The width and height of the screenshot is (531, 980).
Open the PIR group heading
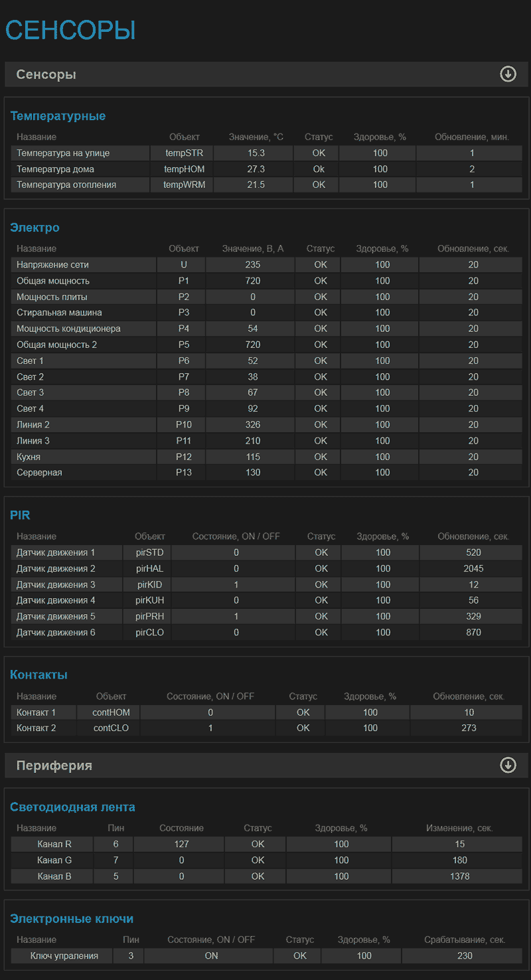pyautogui.click(x=20, y=515)
